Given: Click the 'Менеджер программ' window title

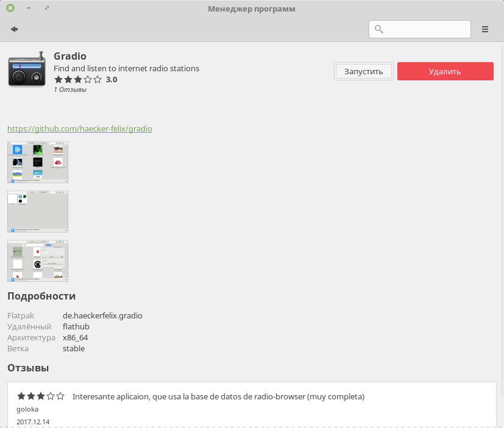Looking at the screenshot, I should click(x=252, y=9).
